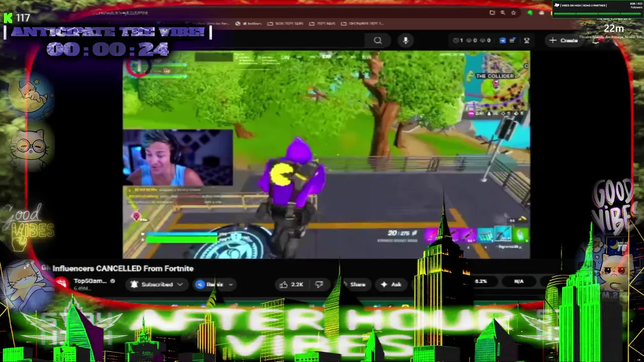Open the YouTube Create button
The height and width of the screenshot is (362, 644).
pyautogui.click(x=565, y=40)
